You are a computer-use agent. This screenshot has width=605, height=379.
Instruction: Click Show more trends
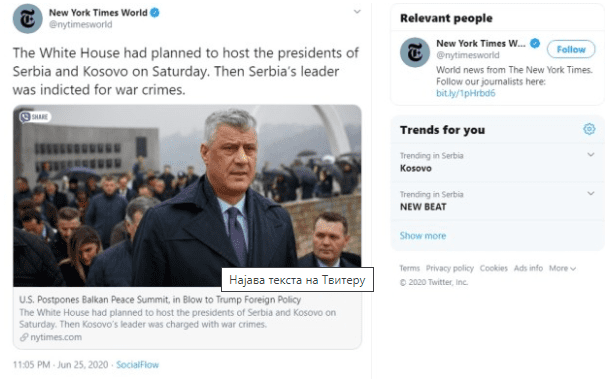coord(422,235)
